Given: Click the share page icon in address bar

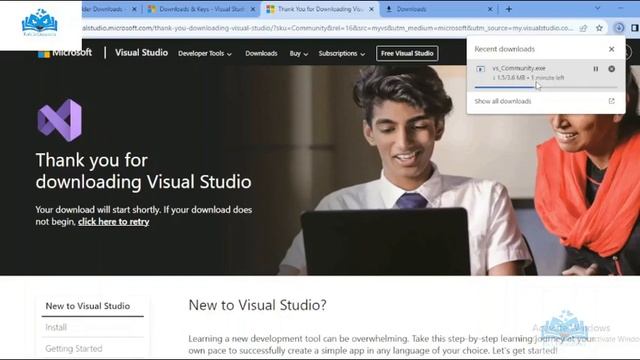Looking at the screenshot, I should coord(584,28).
